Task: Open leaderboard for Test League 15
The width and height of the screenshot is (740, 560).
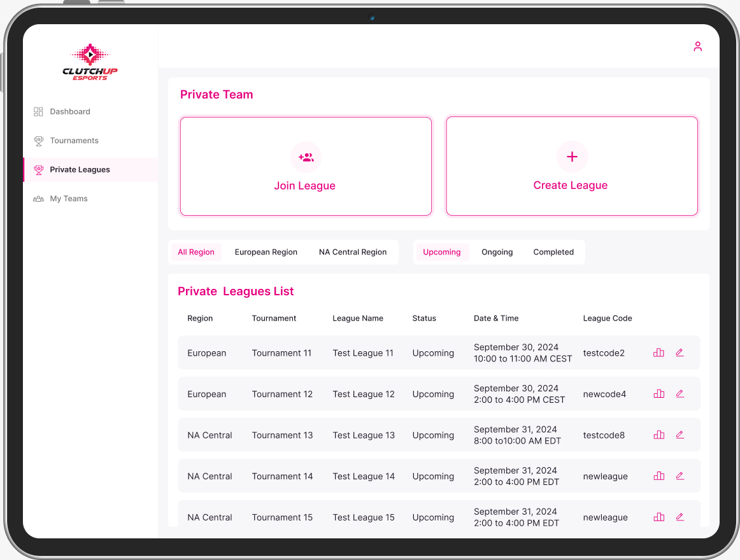Action: (x=659, y=517)
